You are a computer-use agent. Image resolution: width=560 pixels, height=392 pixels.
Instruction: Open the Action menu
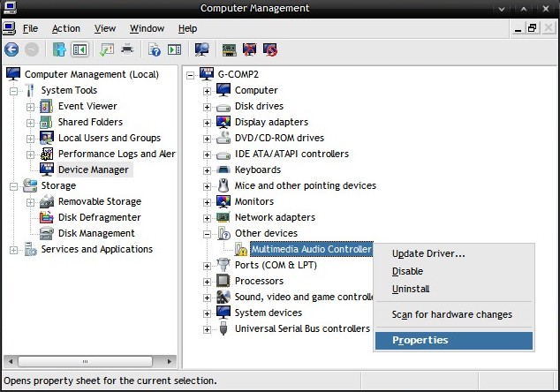(x=66, y=28)
